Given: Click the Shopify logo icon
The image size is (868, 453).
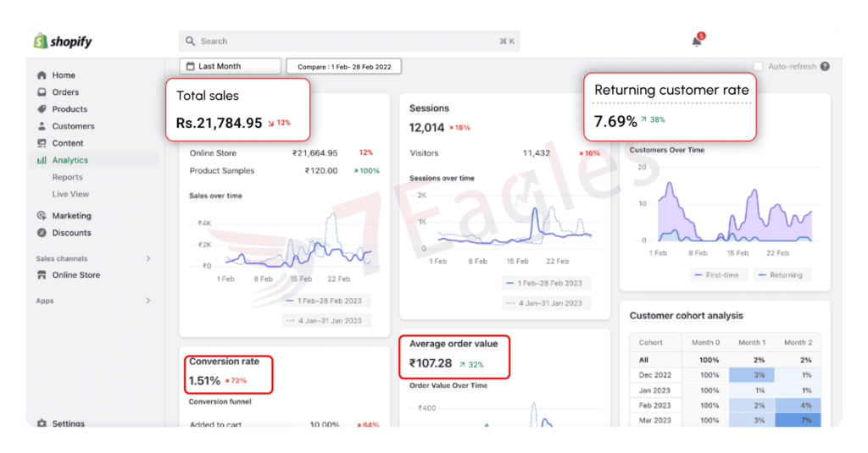Looking at the screenshot, I should point(40,41).
